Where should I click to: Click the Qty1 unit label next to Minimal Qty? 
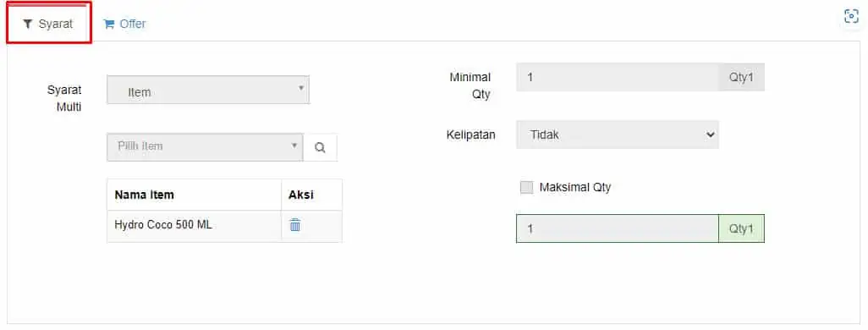[x=741, y=77]
